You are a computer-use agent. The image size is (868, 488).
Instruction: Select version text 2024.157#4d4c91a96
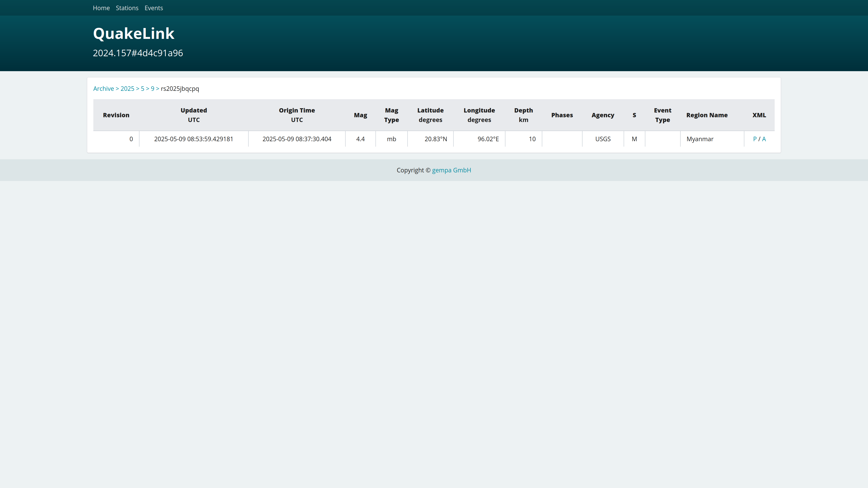click(138, 53)
